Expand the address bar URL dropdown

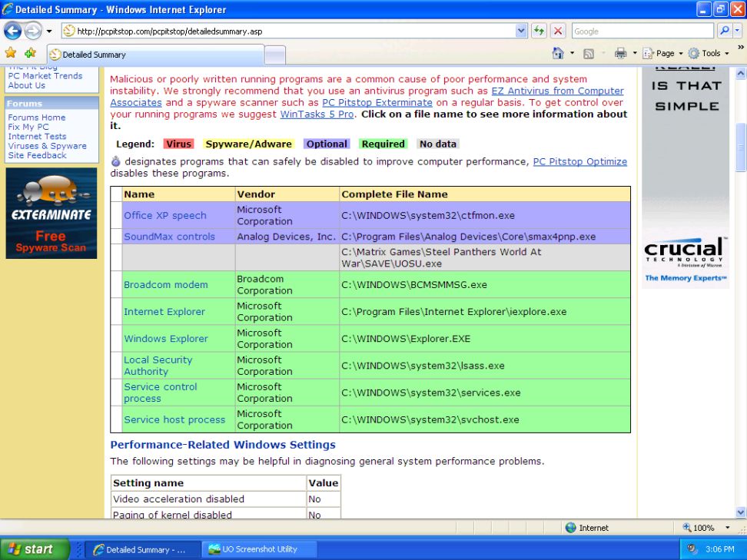click(521, 31)
